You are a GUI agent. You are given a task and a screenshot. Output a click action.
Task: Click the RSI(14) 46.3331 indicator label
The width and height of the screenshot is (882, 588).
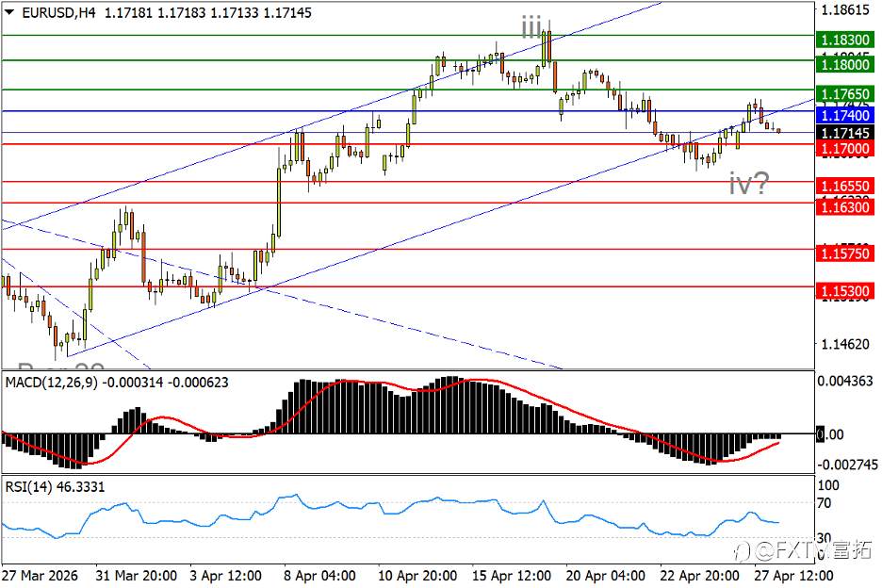[x=55, y=487]
